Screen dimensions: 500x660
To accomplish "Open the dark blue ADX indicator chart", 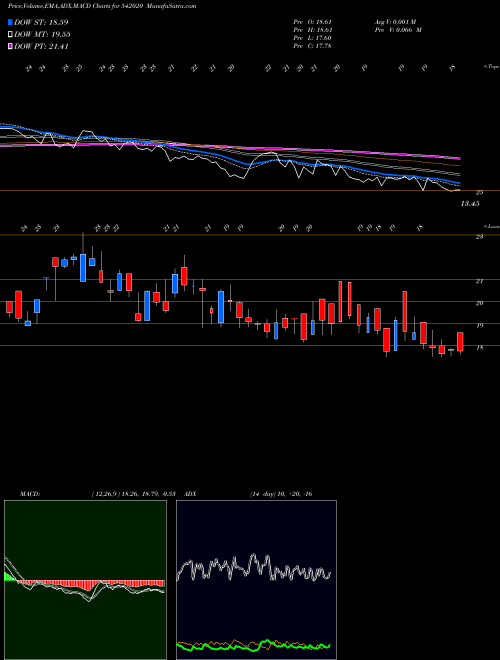I will (256, 580).
